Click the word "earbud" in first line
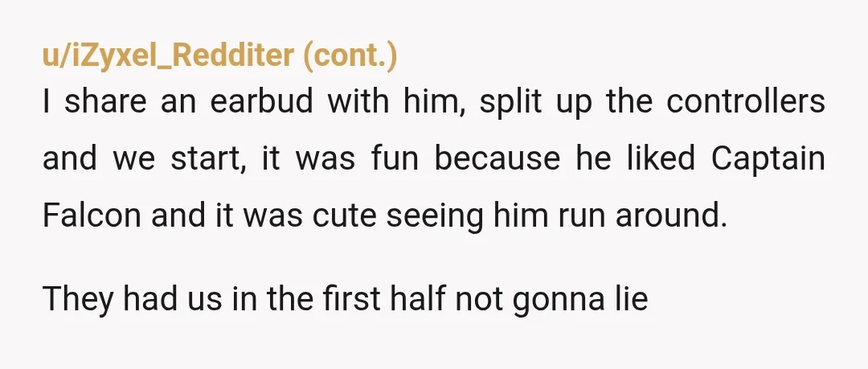Viewport: 868px width, 369px height. tap(262, 101)
